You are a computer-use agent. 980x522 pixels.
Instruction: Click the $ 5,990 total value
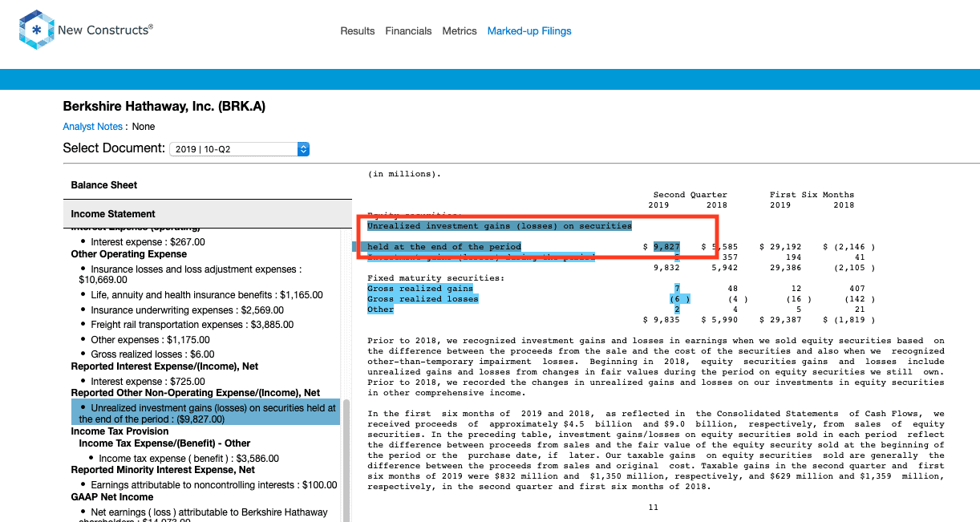pyautogui.click(x=719, y=320)
